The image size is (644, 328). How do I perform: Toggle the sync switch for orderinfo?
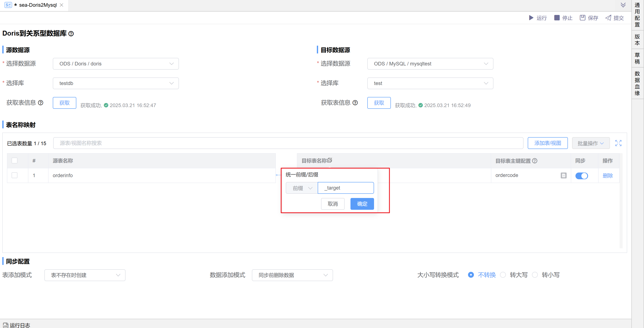582,176
